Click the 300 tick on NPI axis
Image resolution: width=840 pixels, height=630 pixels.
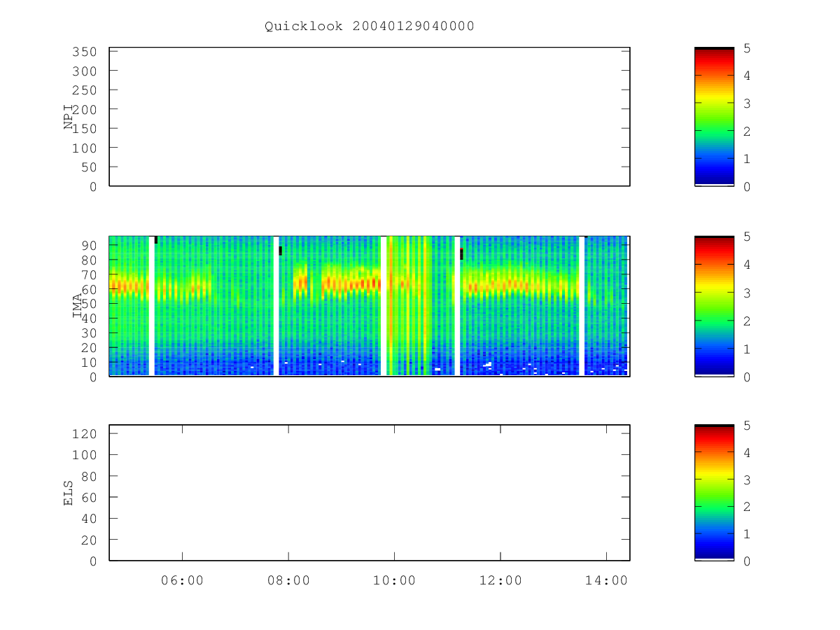pos(83,71)
